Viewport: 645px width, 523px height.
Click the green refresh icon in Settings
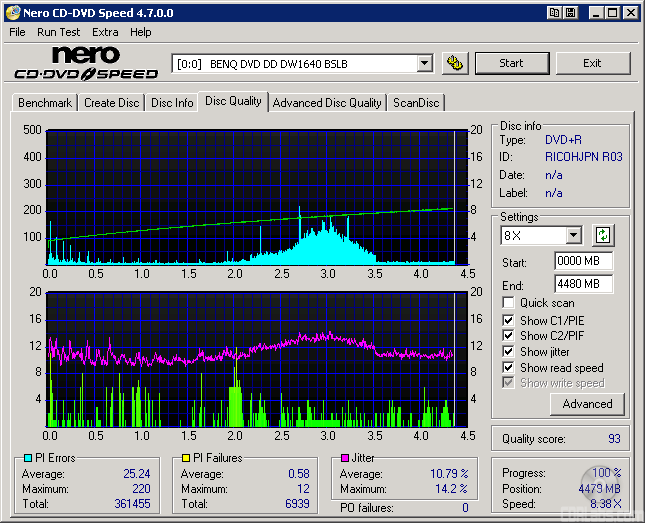point(603,236)
